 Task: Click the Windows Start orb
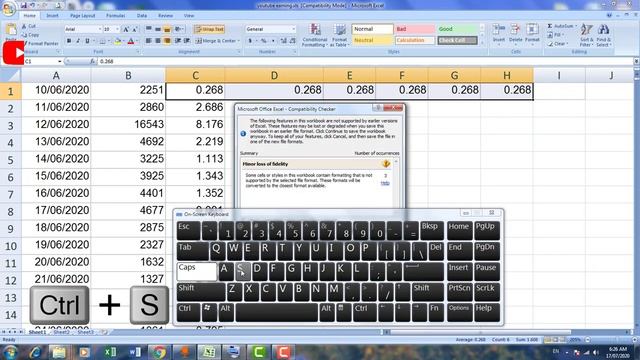[10, 351]
